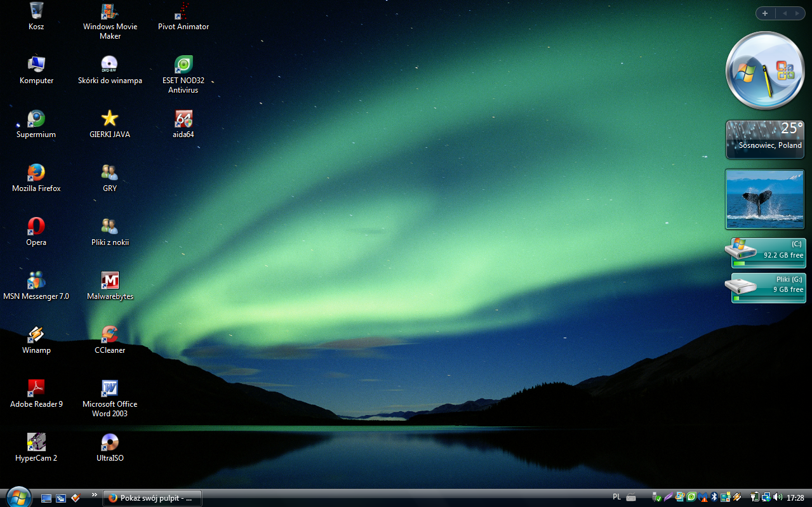Select the aida64 desktop icon
This screenshot has height=507, width=812.
(x=183, y=124)
